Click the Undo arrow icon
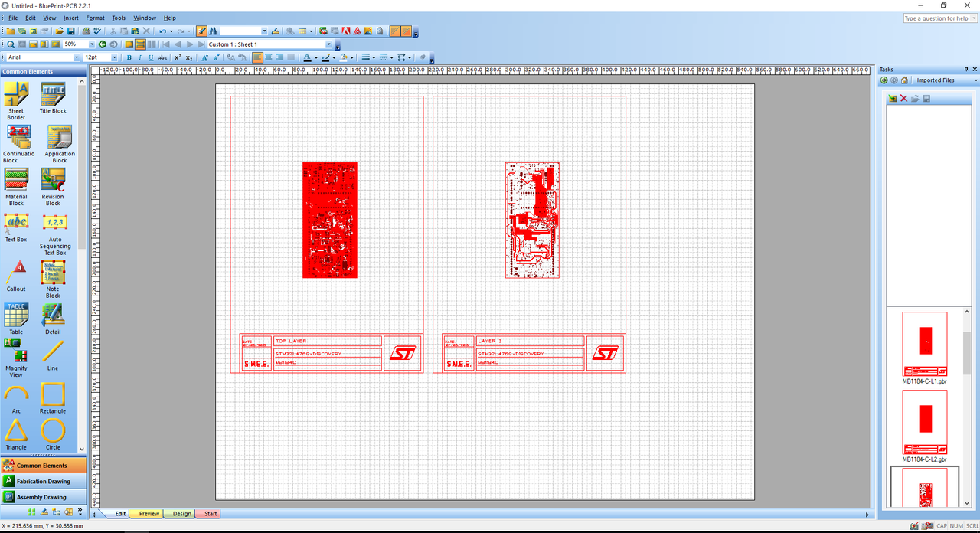 162,31
